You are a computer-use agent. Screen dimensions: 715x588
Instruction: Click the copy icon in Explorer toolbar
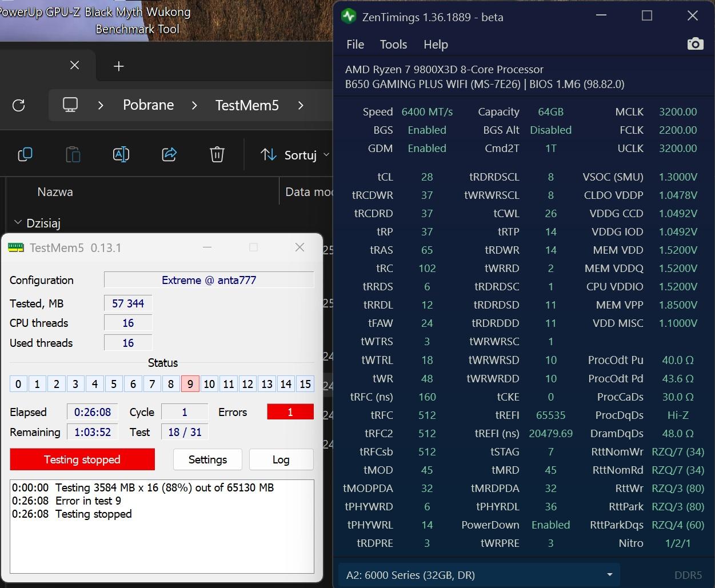(25, 154)
